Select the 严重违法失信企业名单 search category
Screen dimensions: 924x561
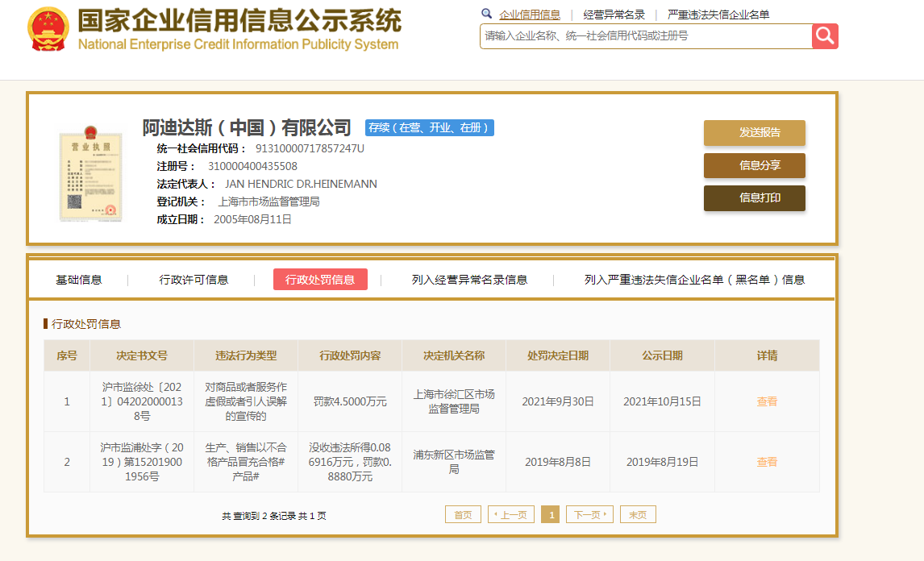[718, 15]
